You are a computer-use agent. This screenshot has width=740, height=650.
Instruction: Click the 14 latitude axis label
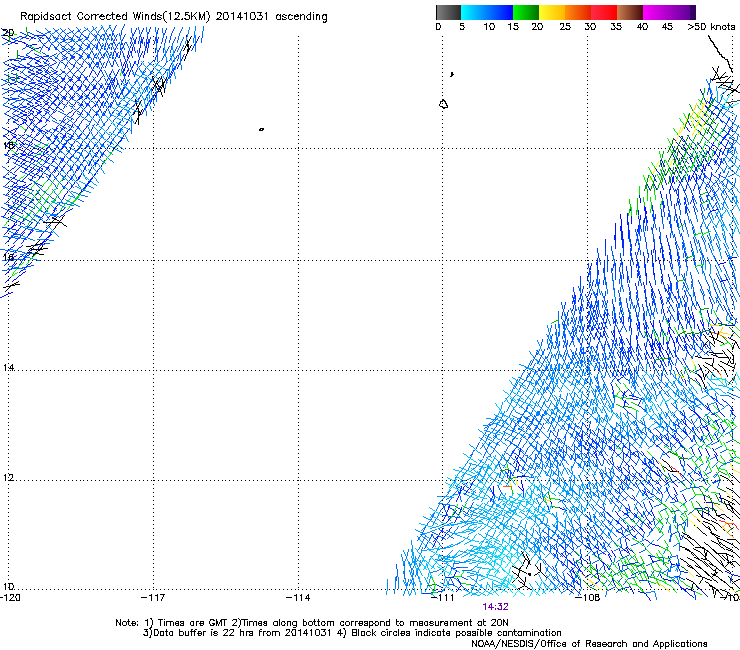coord(8,368)
